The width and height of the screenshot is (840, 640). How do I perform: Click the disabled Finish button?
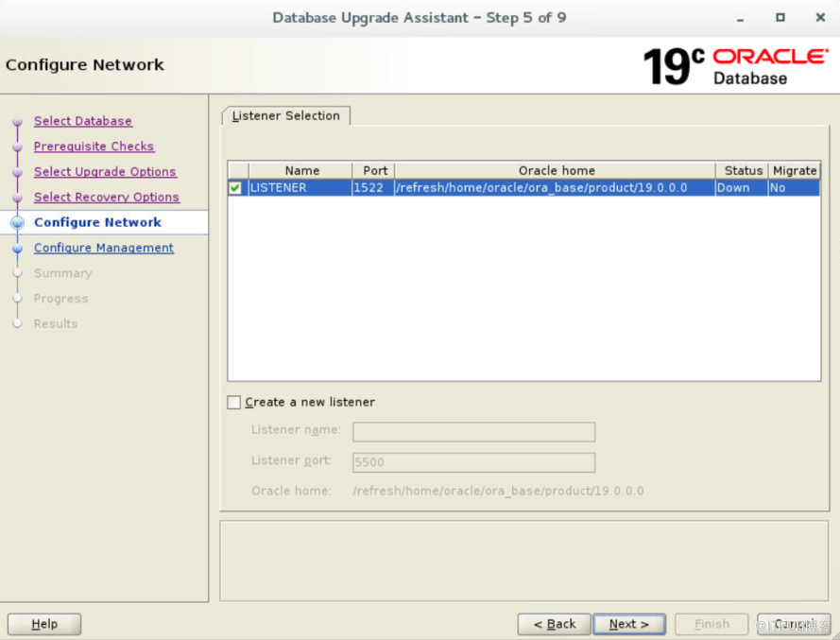point(711,624)
